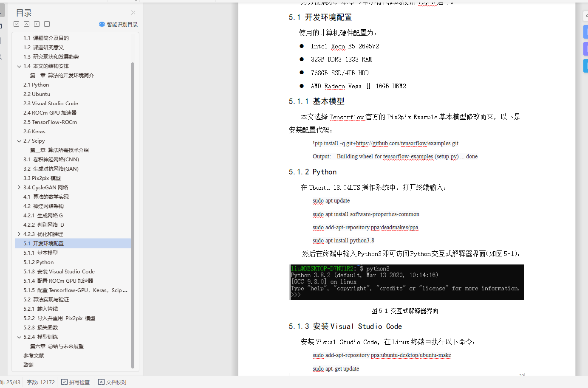The height and width of the screenshot is (388, 588).
Task: Click the minus icon to collapse all headings
Action: pyautogui.click(x=47, y=24)
